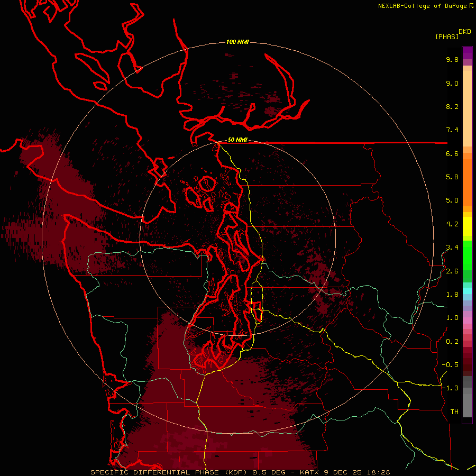
Task: Click the 4.2 scale value
Action: pos(452,224)
